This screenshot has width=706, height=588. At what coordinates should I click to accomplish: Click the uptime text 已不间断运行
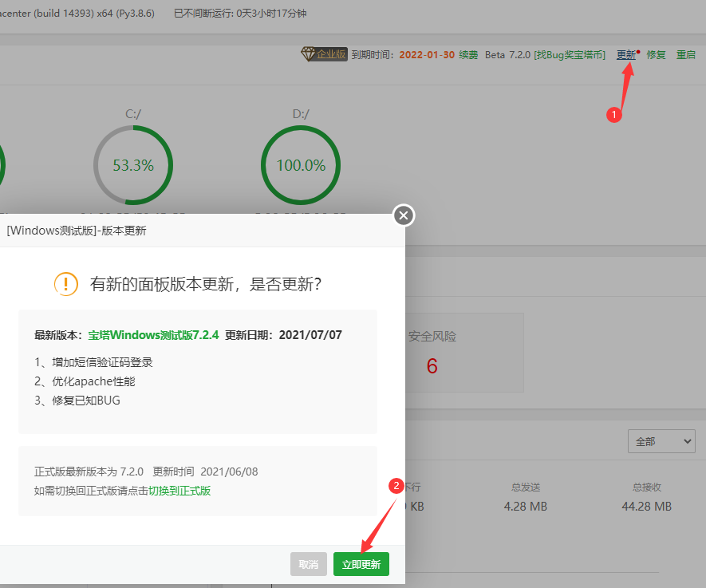[240, 14]
